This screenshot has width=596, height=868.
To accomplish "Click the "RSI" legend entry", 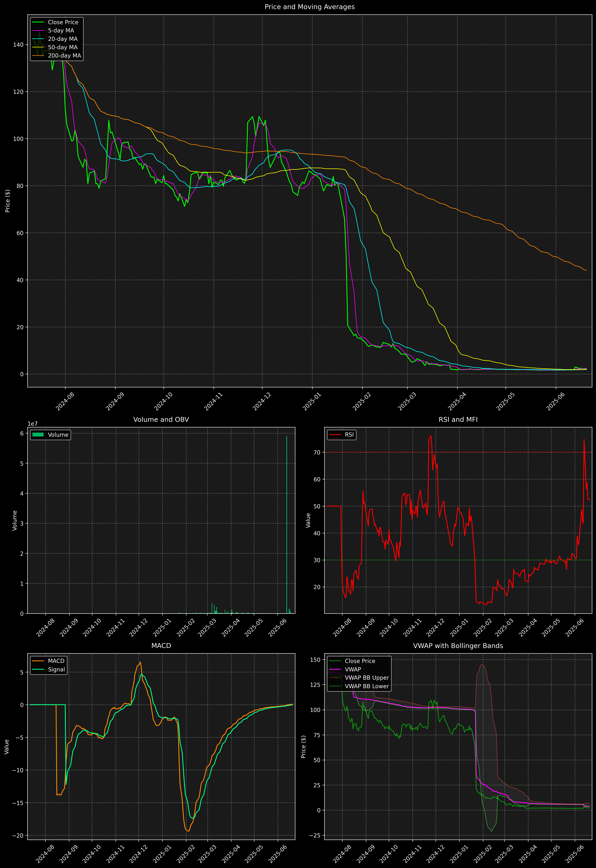I will 349,435.
